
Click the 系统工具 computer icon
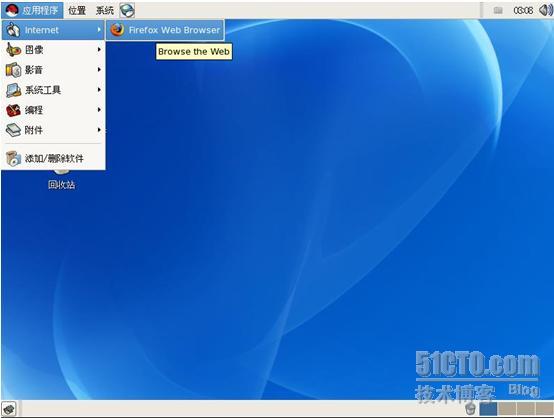tap(13, 90)
